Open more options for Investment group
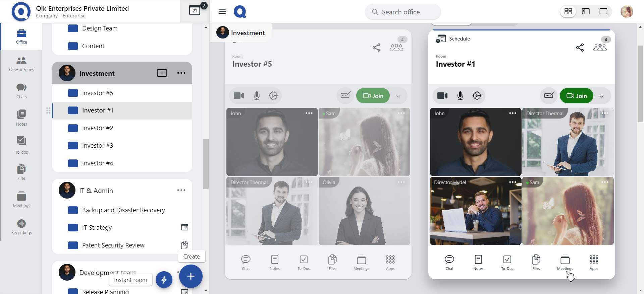The height and width of the screenshot is (294, 644). point(181,73)
